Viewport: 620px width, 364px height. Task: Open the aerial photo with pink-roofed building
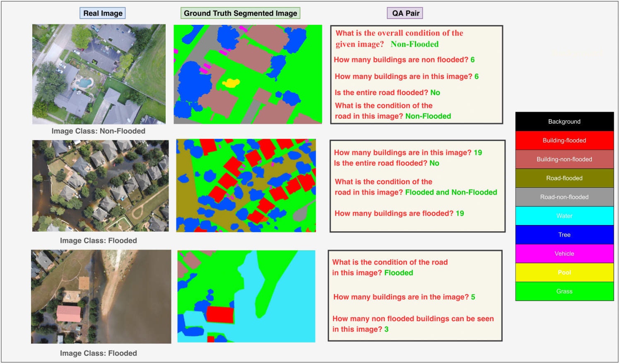tap(101, 297)
